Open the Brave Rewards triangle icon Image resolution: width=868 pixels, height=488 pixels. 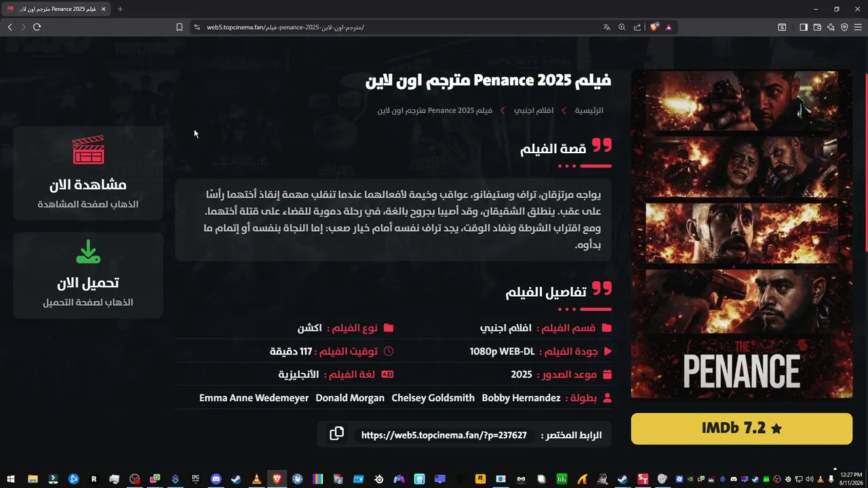[x=669, y=27]
